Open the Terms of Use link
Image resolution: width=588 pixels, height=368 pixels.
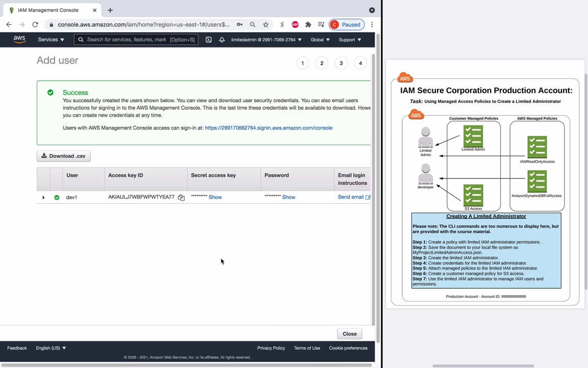click(x=307, y=348)
